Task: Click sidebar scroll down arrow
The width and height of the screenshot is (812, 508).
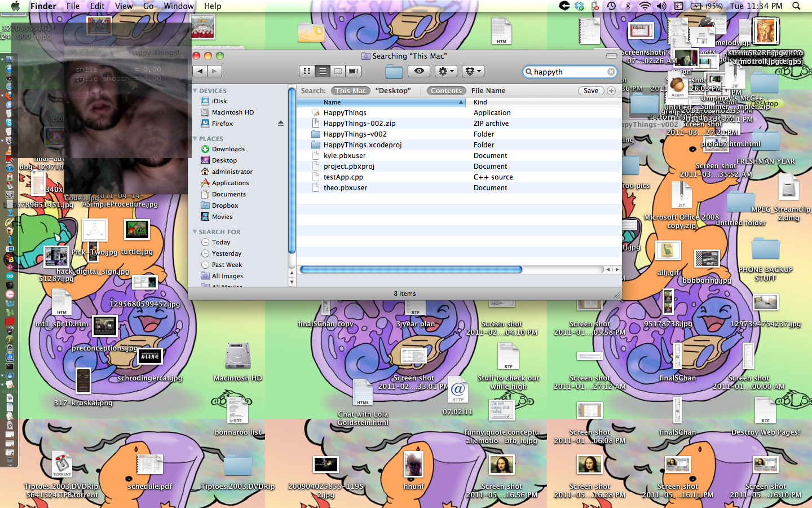Action: (x=292, y=282)
